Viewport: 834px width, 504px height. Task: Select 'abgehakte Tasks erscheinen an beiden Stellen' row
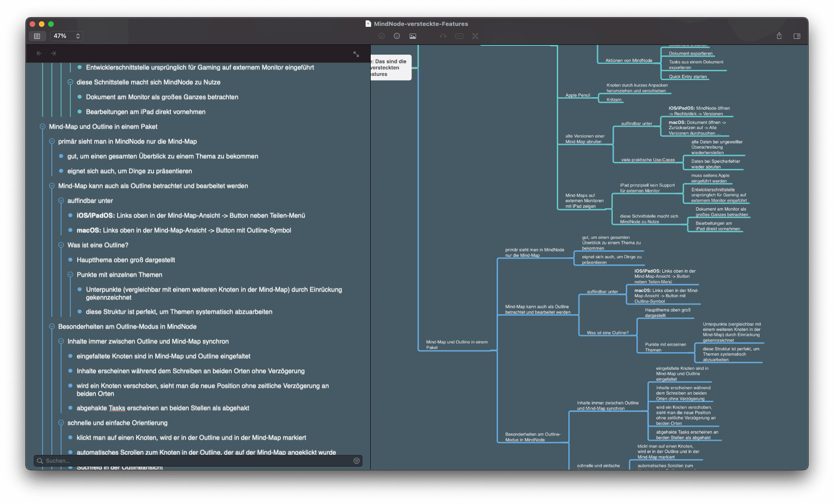(x=163, y=408)
